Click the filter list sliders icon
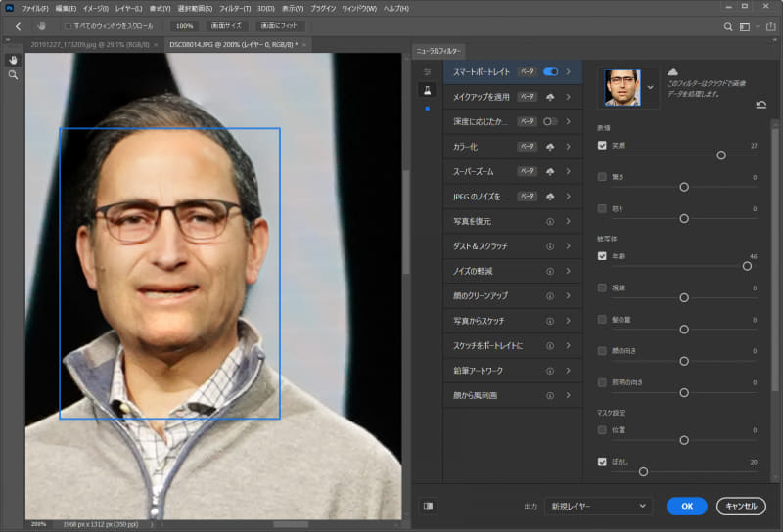This screenshot has width=783, height=532. (x=427, y=72)
